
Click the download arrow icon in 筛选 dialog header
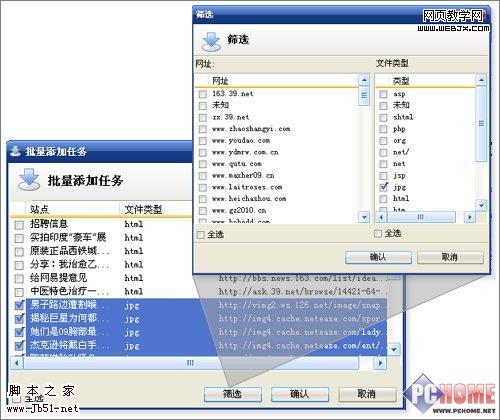pyautogui.click(x=211, y=41)
